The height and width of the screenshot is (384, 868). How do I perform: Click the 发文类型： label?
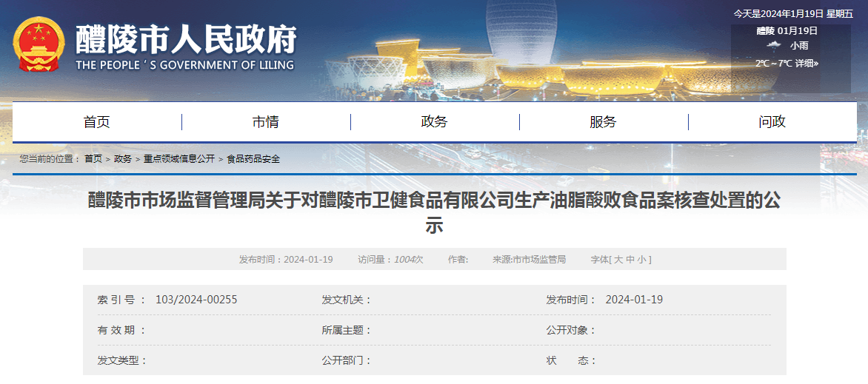[122, 361]
